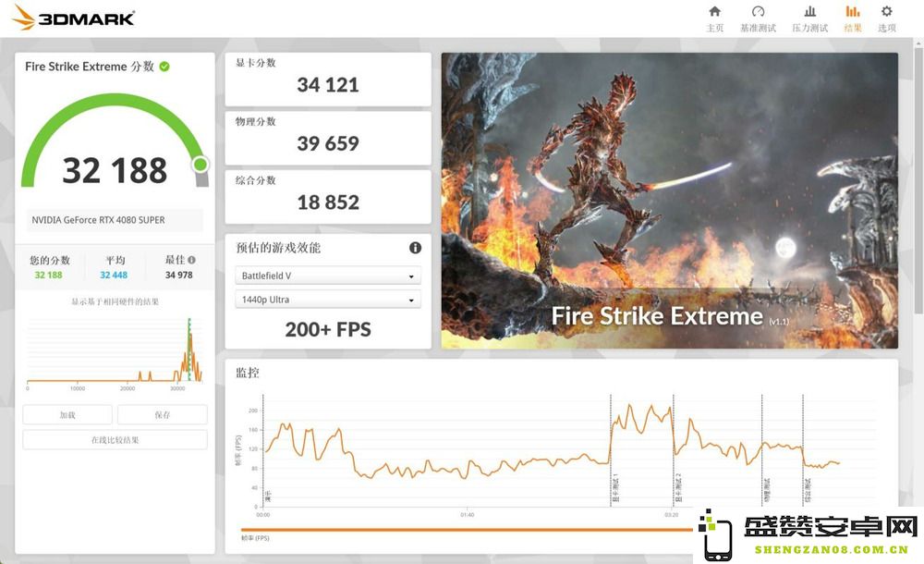Click the 3DMARK logo
924x564 pixels.
click(74, 18)
